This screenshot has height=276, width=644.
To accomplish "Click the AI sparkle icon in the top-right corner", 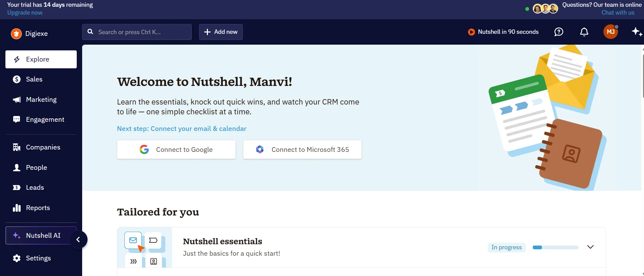I will tap(637, 32).
